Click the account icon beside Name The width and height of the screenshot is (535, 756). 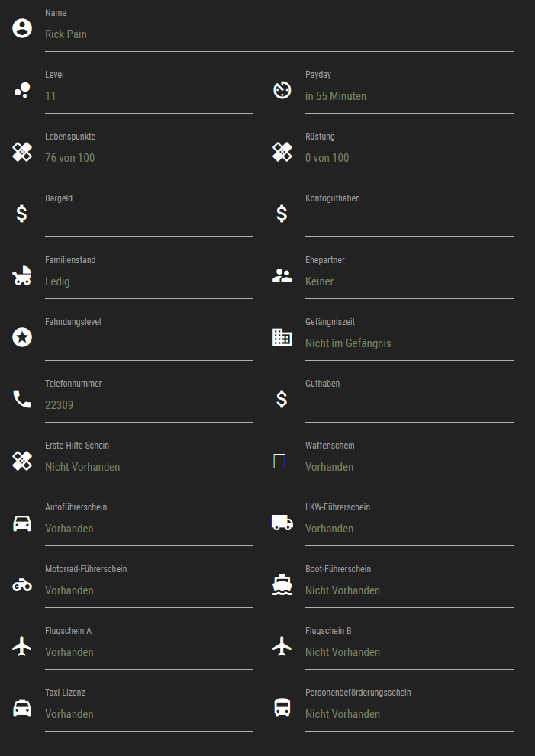click(22, 28)
